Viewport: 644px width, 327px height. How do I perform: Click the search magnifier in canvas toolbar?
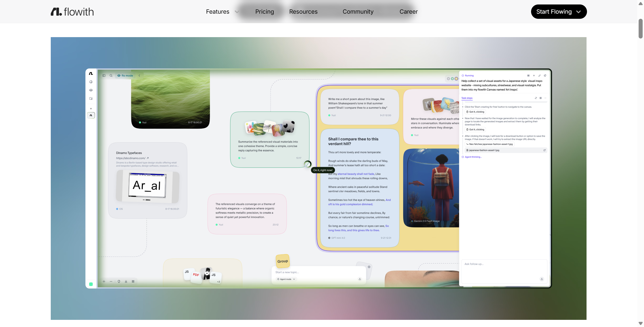tap(111, 76)
